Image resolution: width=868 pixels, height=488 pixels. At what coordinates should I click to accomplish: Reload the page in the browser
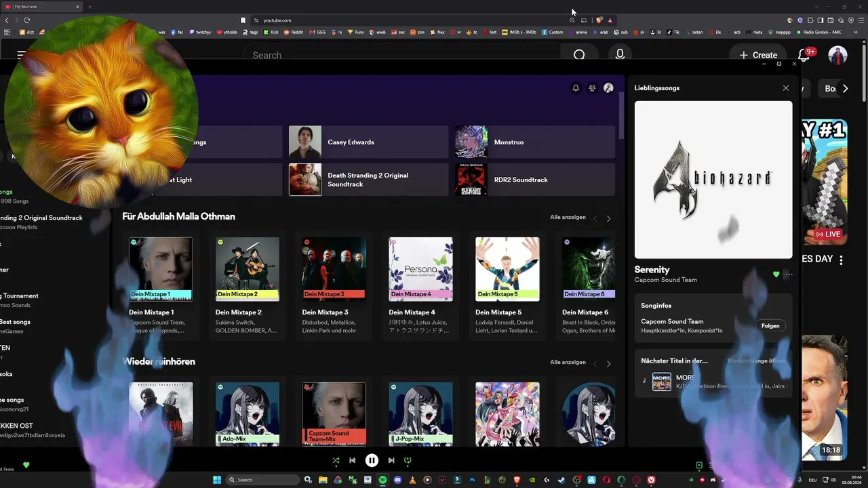pos(27,20)
